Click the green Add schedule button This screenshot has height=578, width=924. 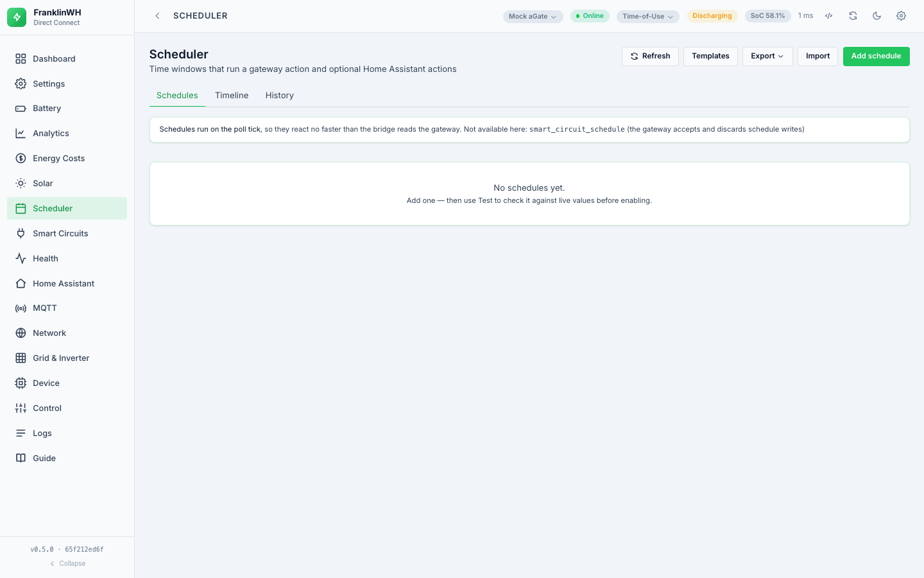[876, 57]
